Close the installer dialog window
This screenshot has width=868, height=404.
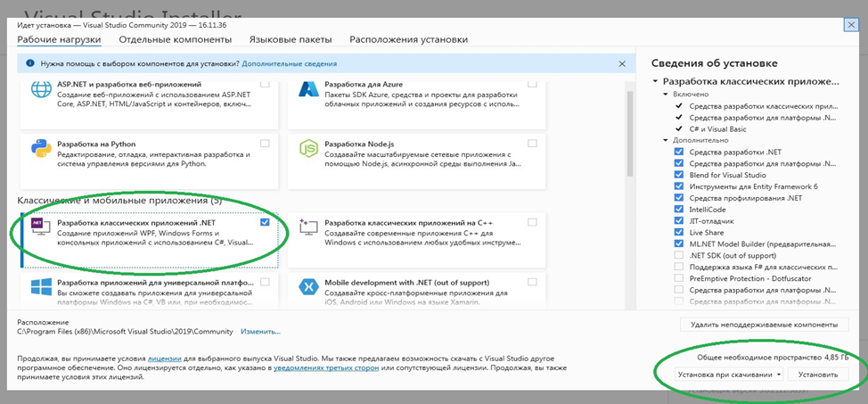[x=851, y=25]
